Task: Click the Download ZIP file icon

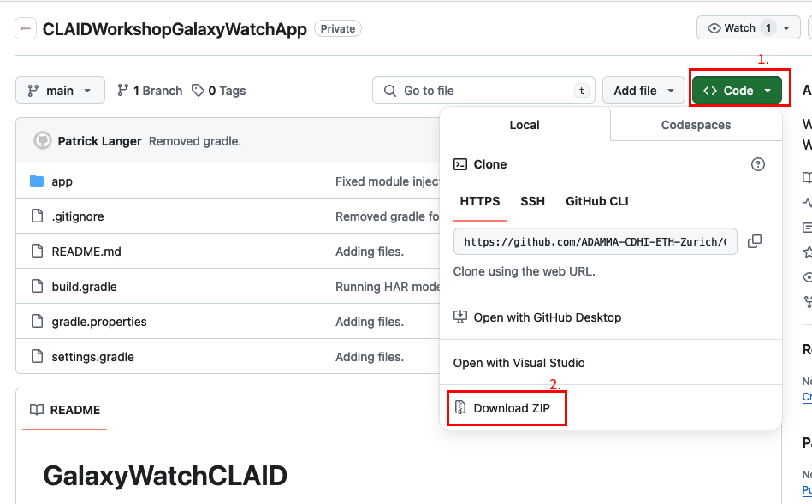Action: (x=459, y=407)
